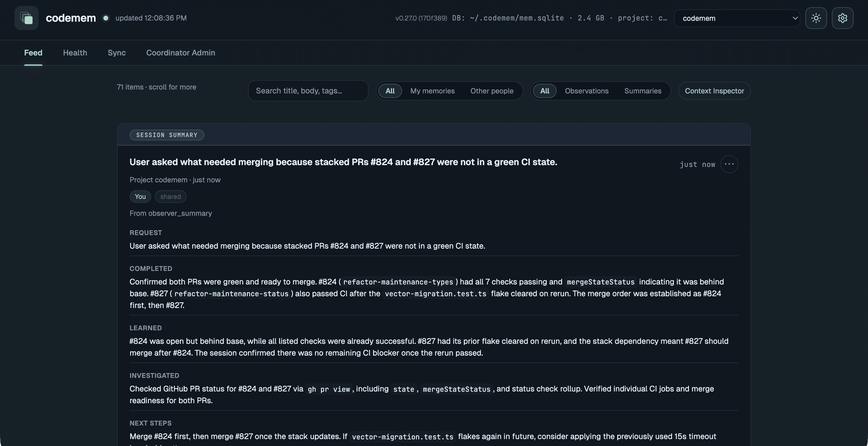Filter feed to Summaries only
The height and width of the screenshot is (446, 868).
click(x=643, y=91)
